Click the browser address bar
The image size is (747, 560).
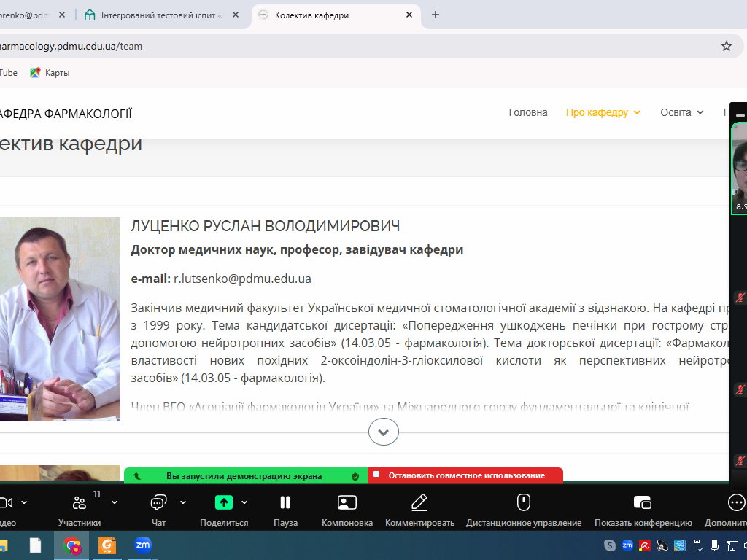pos(292,45)
